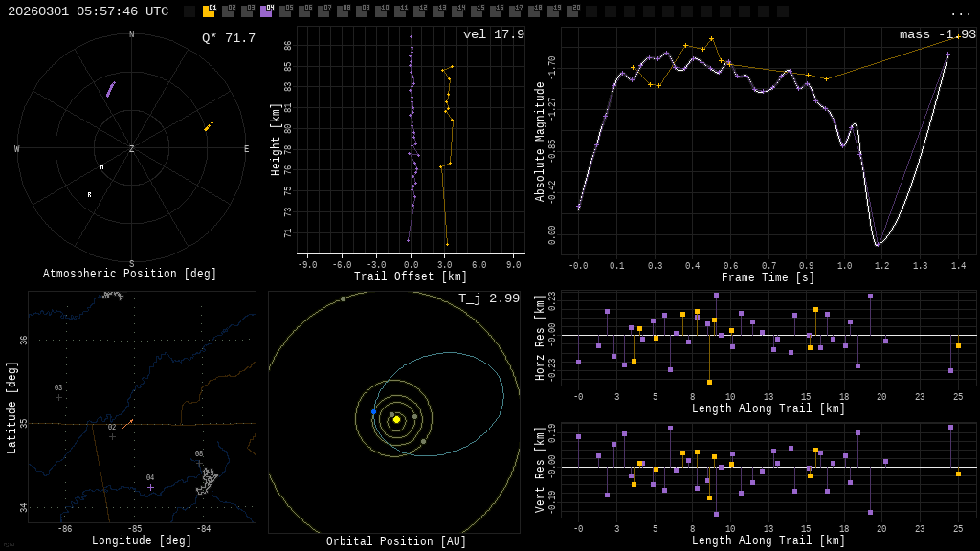The width and height of the screenshot is (980, 551).
Task: Click station 03 cross marker on map
Action: point(58,397)
